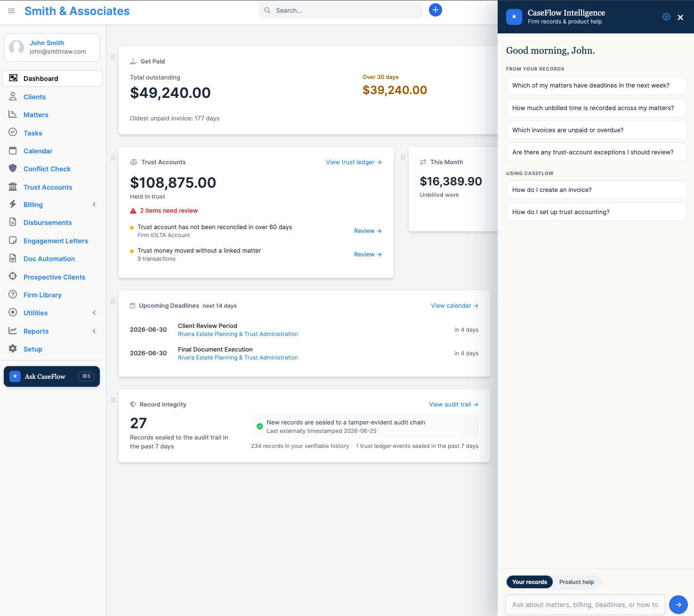Switch to Your records mode
Screen dimensions: 694x616
pyautogui.click(x=530, y=582)
